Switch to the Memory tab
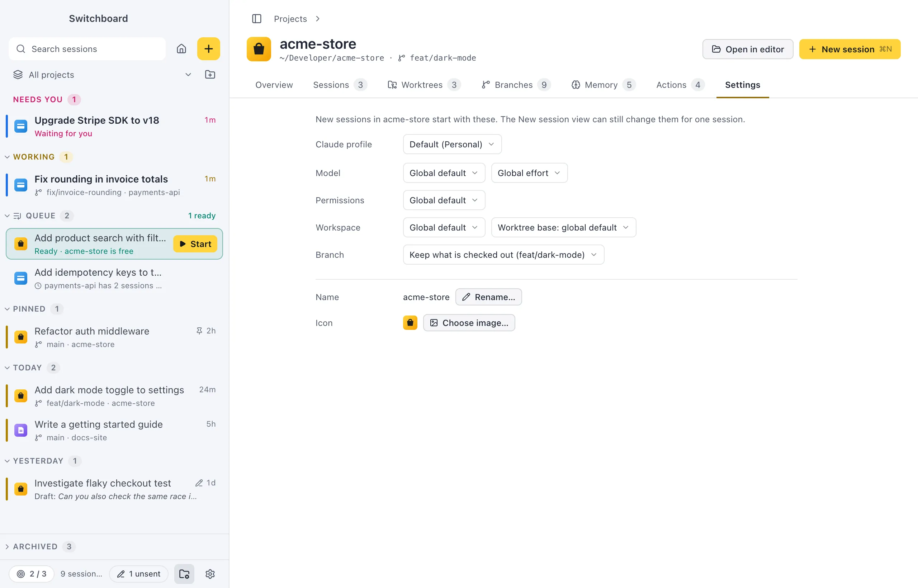The width and height of the screenshot is (918, 588). tap(604, 85)
